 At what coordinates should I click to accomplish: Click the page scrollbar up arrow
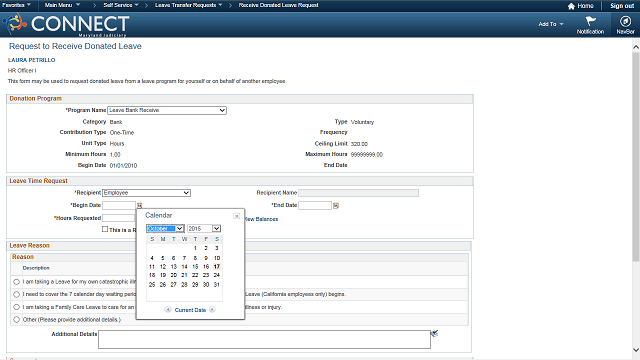pos(636,47)
